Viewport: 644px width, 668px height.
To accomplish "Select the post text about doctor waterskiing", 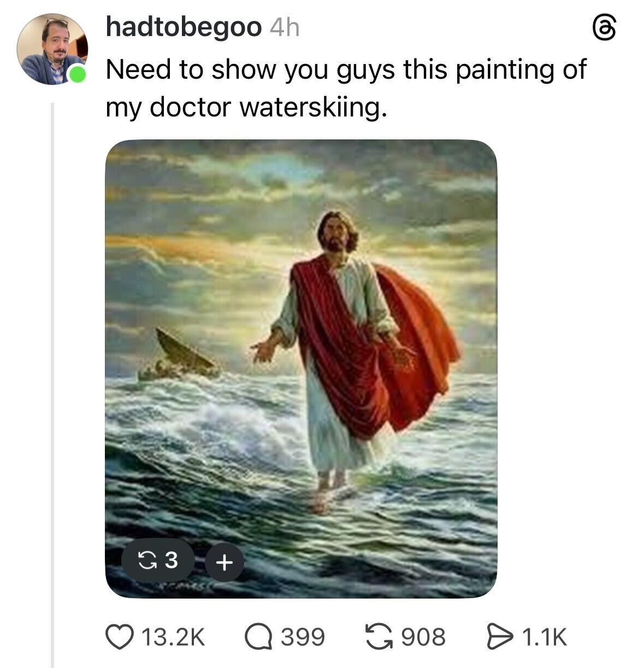I will point(345,87).
